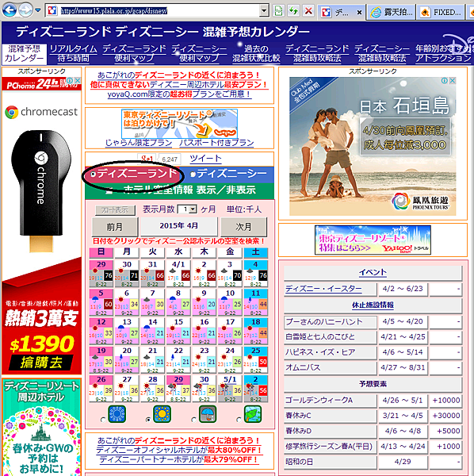Click the Yahoo! Travel Disney Resort banner
The image size is (474, 476).
pyautogui.click(x=373, y=240)
